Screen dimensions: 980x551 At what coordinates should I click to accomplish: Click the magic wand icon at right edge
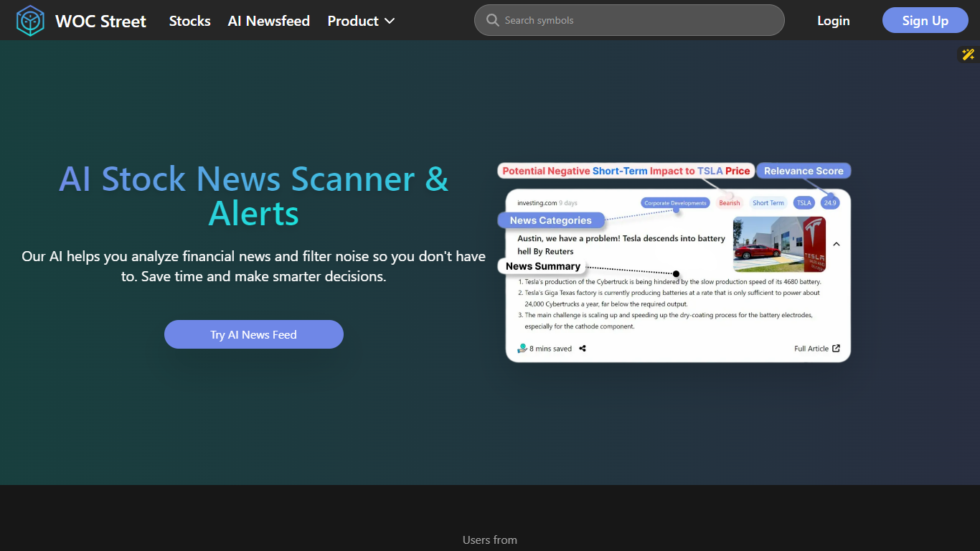(969, 55)
